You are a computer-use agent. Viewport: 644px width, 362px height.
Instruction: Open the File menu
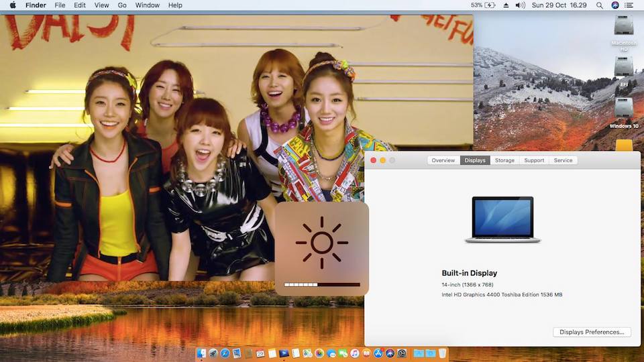[x=60, y=5]
